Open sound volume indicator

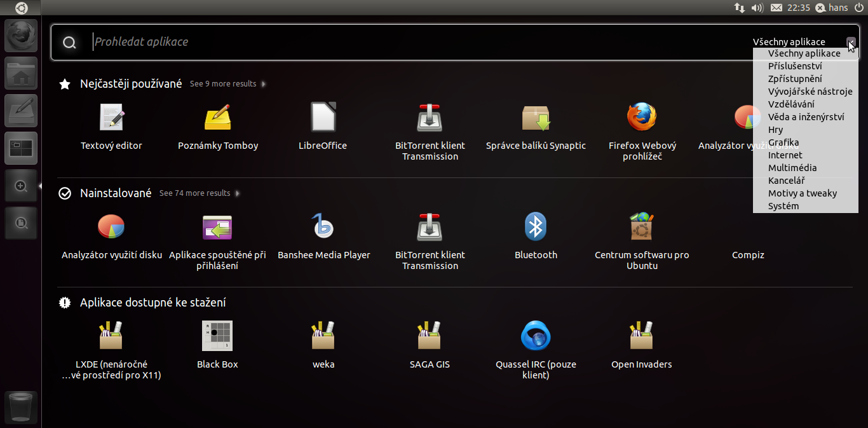(757, 8)
